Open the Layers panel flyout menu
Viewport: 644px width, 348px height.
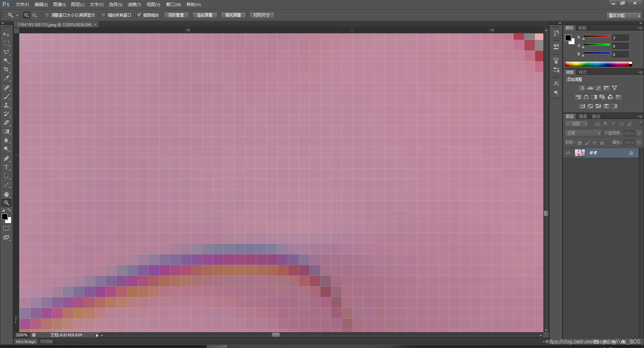pyautogui.click(x=640, y=116)
